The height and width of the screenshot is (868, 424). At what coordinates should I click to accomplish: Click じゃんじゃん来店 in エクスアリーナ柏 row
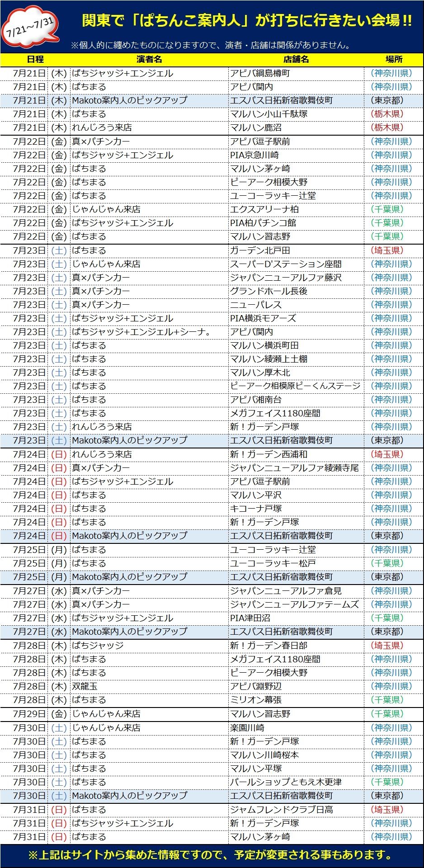point(106,209)
